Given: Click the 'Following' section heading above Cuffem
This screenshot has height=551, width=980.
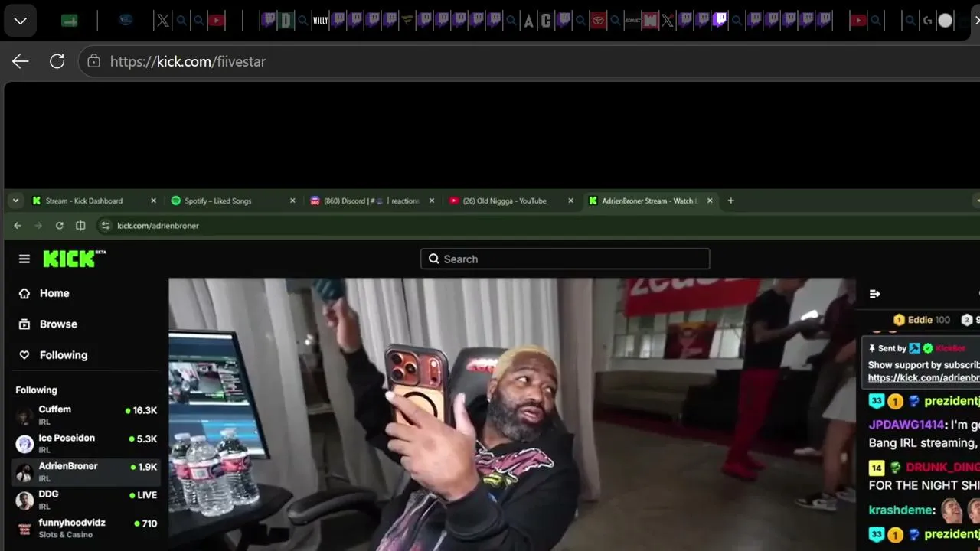Looking at the screenshot, I should click(x=36, y=390).
